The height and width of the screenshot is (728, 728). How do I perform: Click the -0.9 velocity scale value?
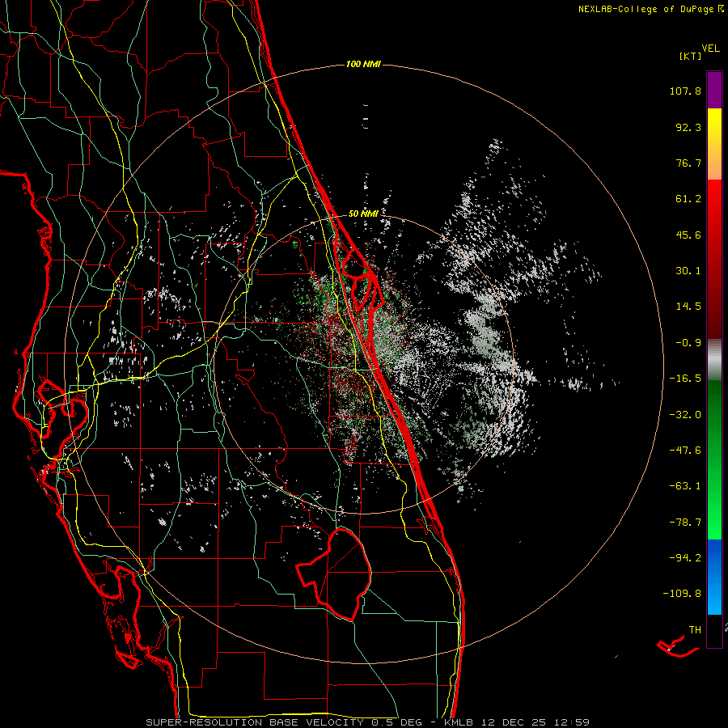(x=688, y=343)
